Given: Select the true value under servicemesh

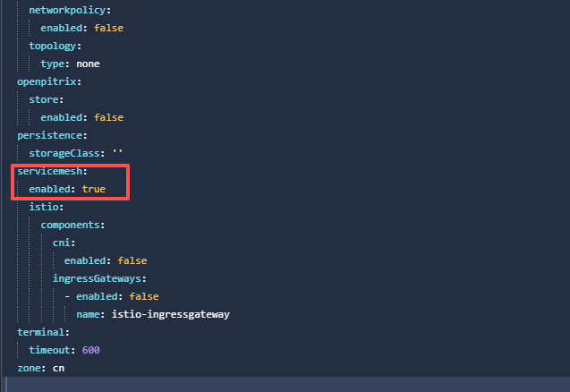Looking at the screenshot, I should [x=94, y=189].
